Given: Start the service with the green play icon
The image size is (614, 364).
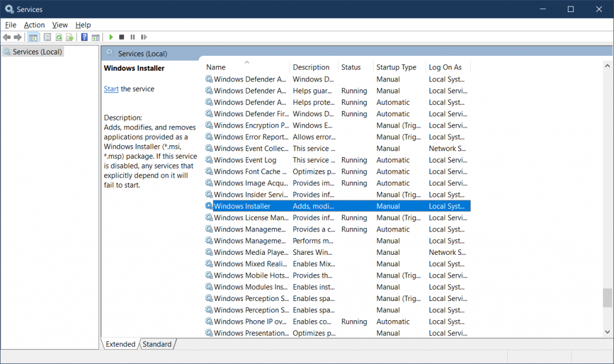Looking at the screenshot, I should click(x=111, y=37).
